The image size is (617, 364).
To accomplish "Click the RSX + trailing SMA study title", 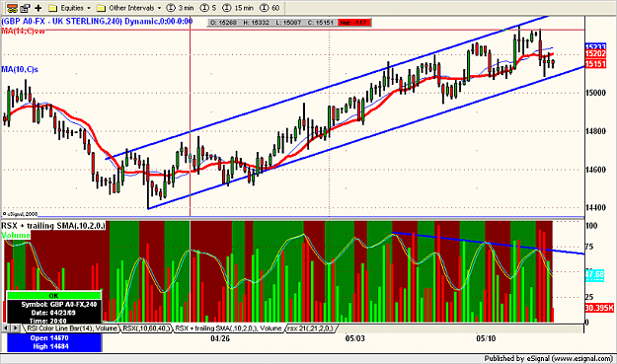I will click(x=53, y=226).
